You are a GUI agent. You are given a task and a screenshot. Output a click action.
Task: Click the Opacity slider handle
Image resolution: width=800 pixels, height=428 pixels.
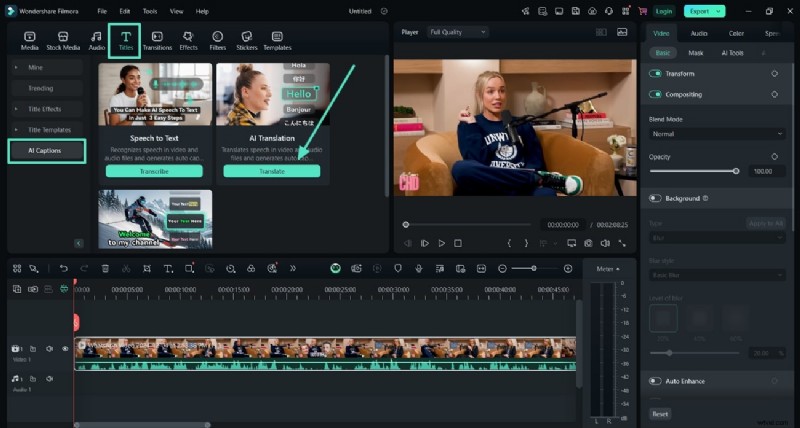coord(736,171)
